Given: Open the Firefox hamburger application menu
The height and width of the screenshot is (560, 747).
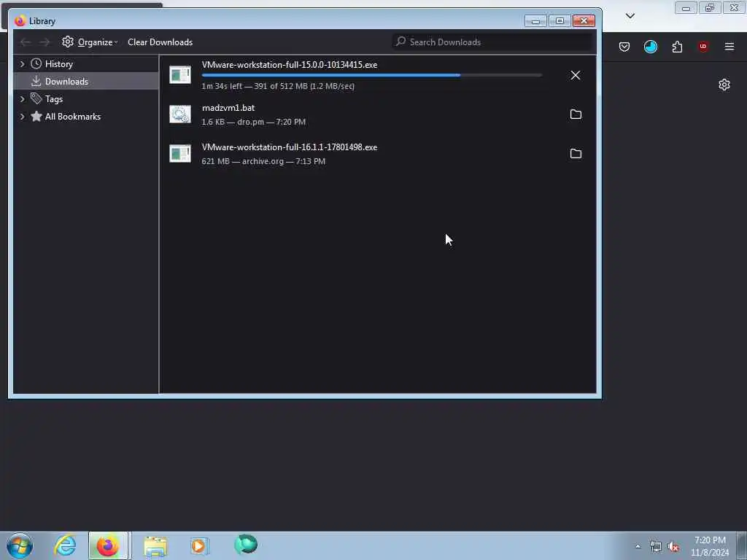Looking at the screenshot, I should click(729, 47).
